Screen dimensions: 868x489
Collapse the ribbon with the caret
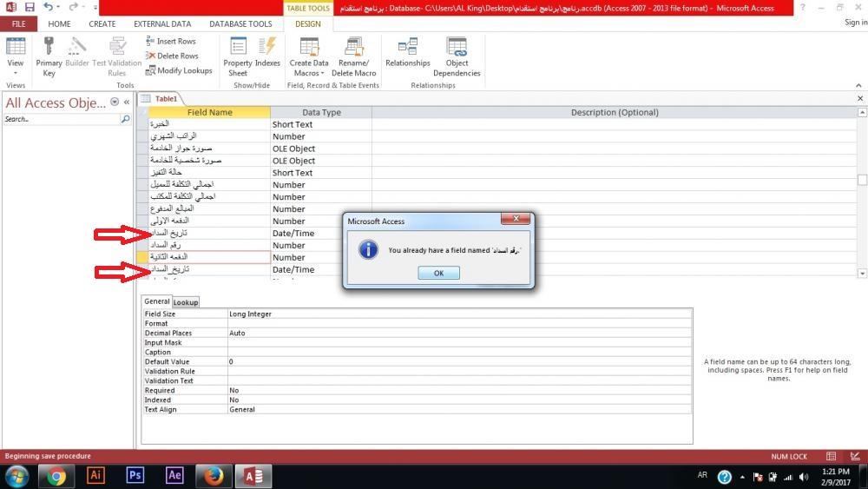(x=858, y=85)
